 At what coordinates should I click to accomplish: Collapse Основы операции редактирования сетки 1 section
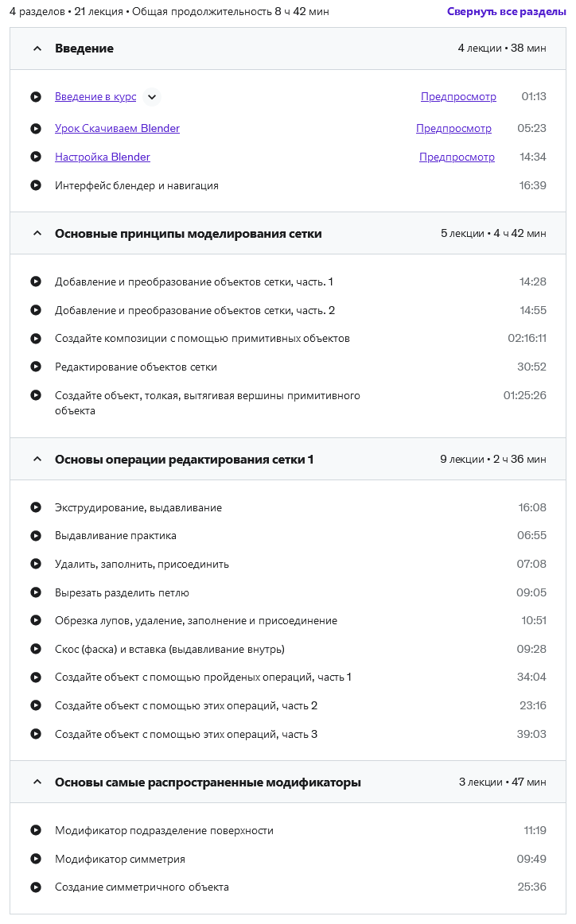(37, 460)
